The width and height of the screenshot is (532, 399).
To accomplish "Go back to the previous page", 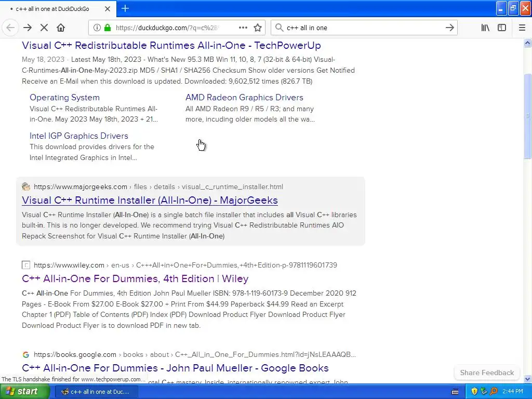I will tap(10, 28).
